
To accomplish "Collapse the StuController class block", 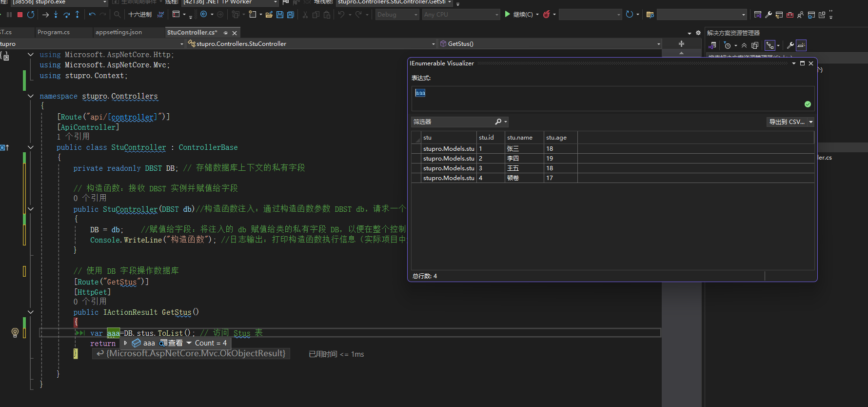I will click(x=31, y=147).
